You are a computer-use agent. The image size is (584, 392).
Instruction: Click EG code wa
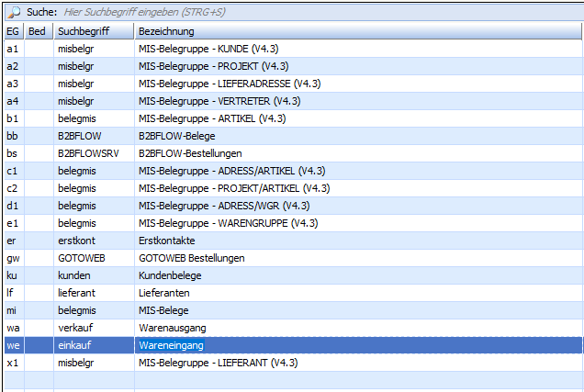[13, 328]
